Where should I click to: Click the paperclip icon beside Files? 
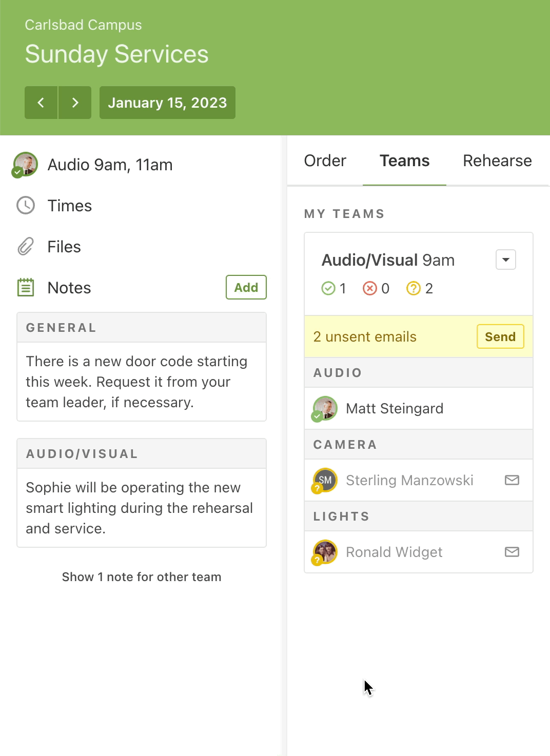[x=26, y=247]
